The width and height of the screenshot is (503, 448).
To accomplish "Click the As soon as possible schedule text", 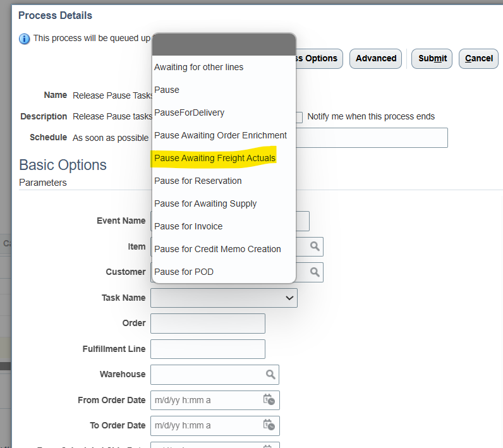I will (111, 138).
